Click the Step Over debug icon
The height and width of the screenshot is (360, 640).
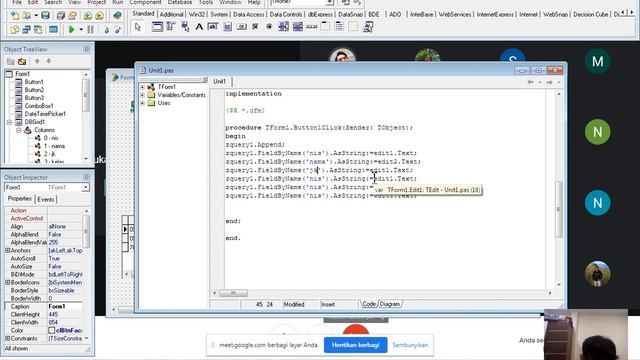tap(118, 29)
